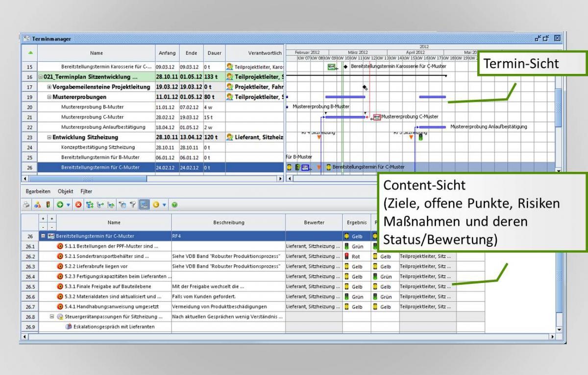Collapse the Mustererprobungen group
The image size is (588, 375).
[x=49, y=97]
